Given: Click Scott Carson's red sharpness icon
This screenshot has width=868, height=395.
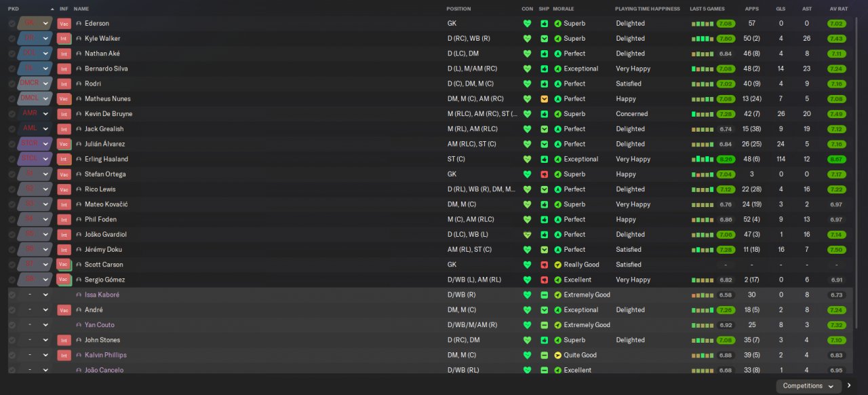Looking at the screenshot, I should coord(544,265).
